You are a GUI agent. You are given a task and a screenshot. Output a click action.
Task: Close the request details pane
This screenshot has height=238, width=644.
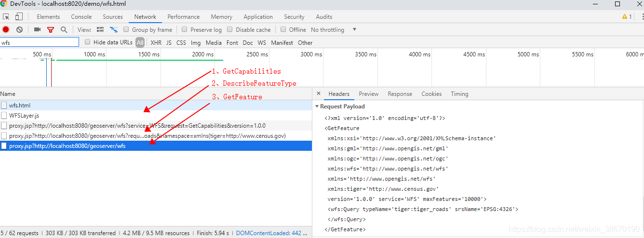[x=319, y=94]
